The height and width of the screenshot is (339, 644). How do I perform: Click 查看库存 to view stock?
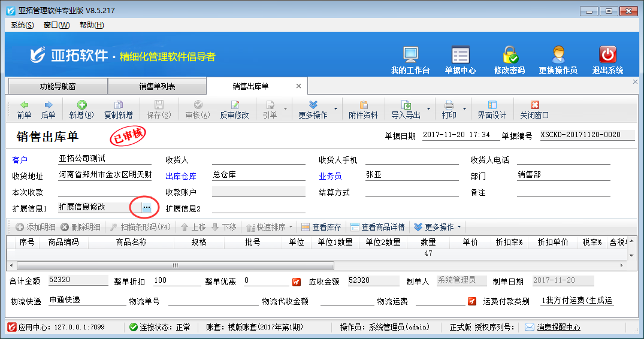[x=321, y=228]
